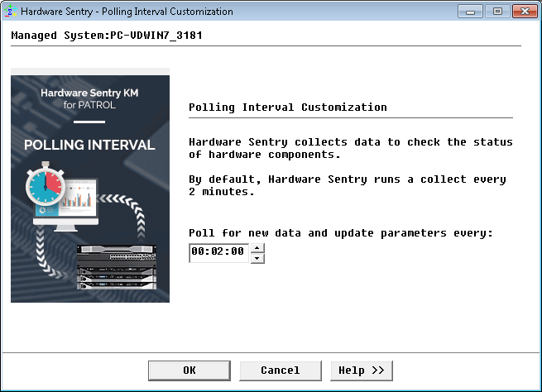Image resolution: width=542 pixels, height=392 pixels.
Task: Cancel the polling interval dialog
Action: pos(281,370)
